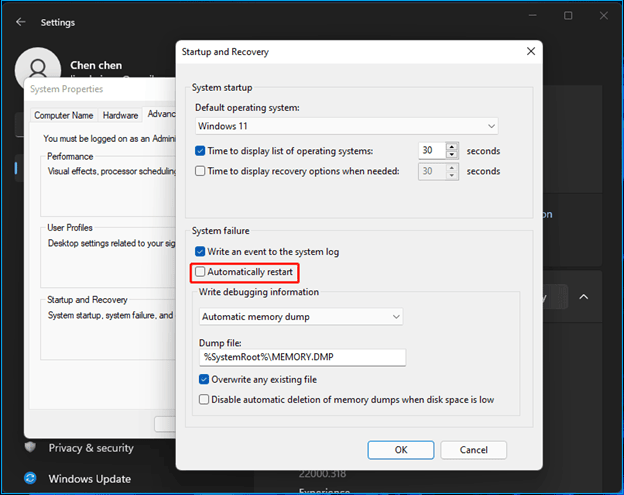Go back using Settings back arrow
This screenshot has width=624, height=495.
pos(21,22)
